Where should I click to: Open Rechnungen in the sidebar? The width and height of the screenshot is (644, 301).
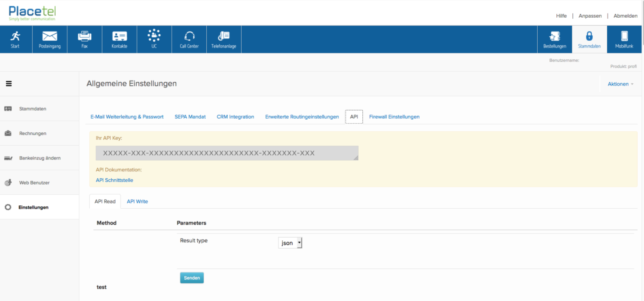(33, 133)
